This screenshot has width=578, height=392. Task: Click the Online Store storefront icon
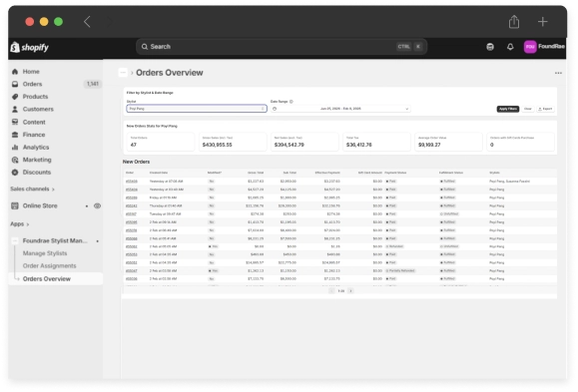point(15,205)
